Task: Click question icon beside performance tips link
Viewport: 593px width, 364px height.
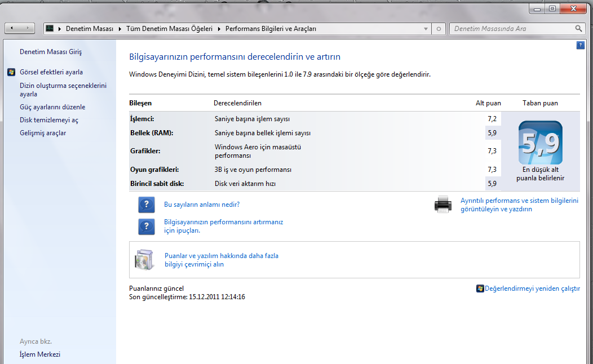Action: point(147,227)
